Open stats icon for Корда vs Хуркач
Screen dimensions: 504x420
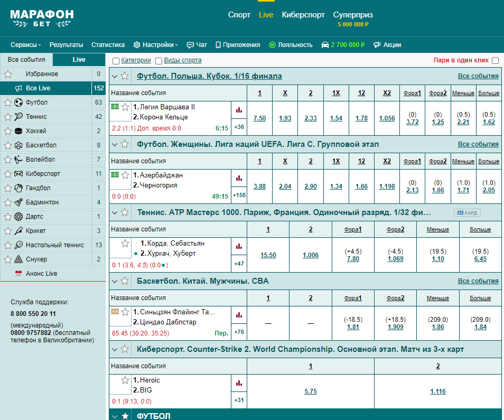point(239,247)
